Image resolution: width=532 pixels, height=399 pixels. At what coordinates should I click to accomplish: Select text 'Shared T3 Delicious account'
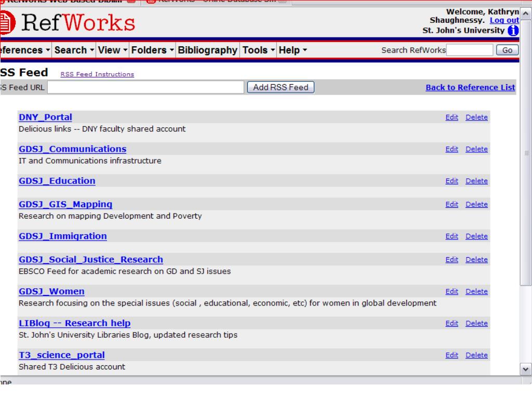72,367
